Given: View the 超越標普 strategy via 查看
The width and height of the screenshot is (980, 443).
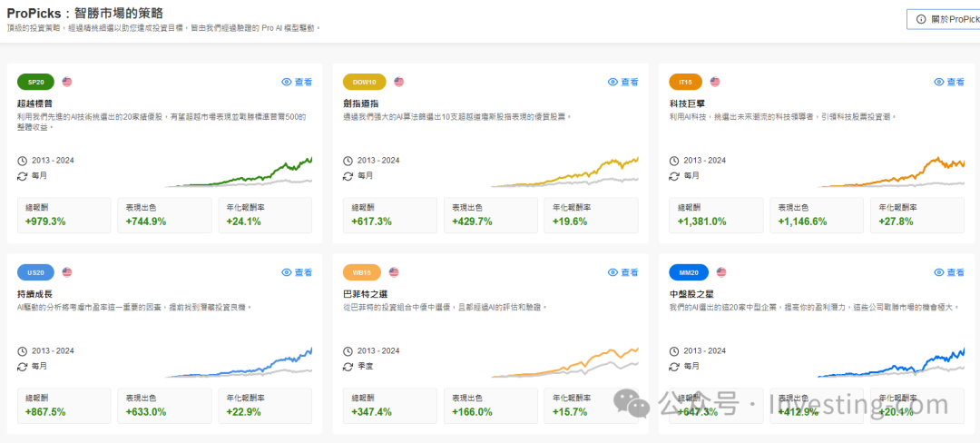Looking at the screenshot, I should 298,82.
